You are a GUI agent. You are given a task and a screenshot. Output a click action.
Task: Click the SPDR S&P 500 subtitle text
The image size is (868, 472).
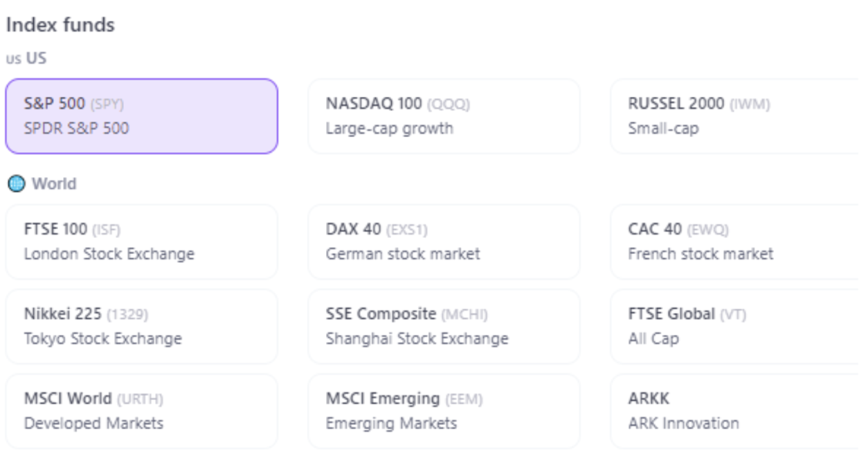click(x=76, y=128)
